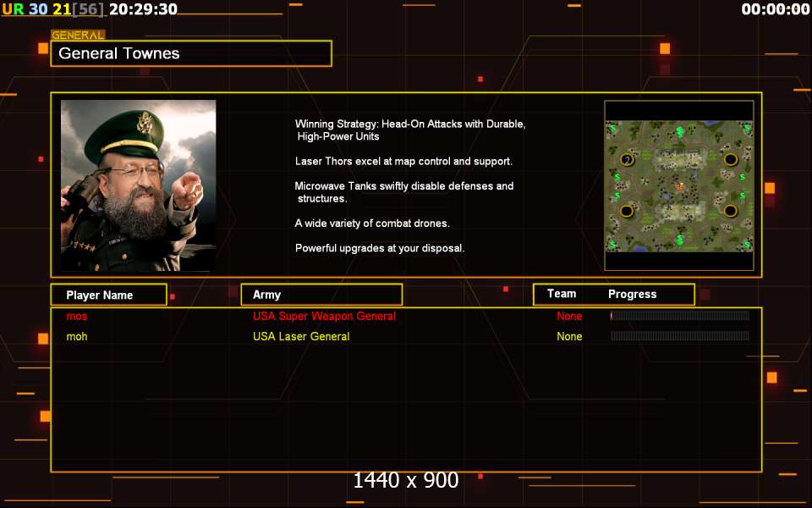The image size is (812, 508).
Task: Select the bottom-right empty start position circle
Action: coord(731,211)
